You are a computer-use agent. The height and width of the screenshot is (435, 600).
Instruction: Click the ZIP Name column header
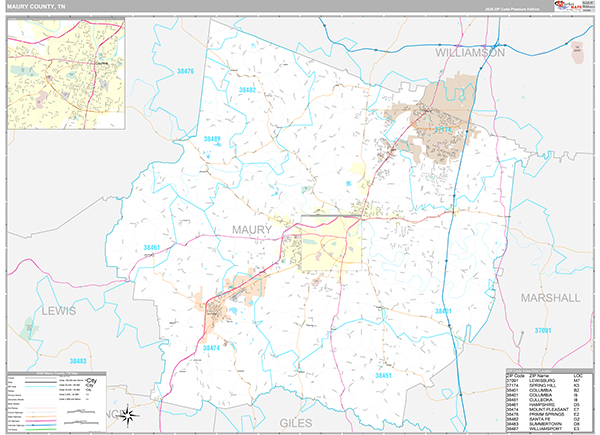(539, 376)
